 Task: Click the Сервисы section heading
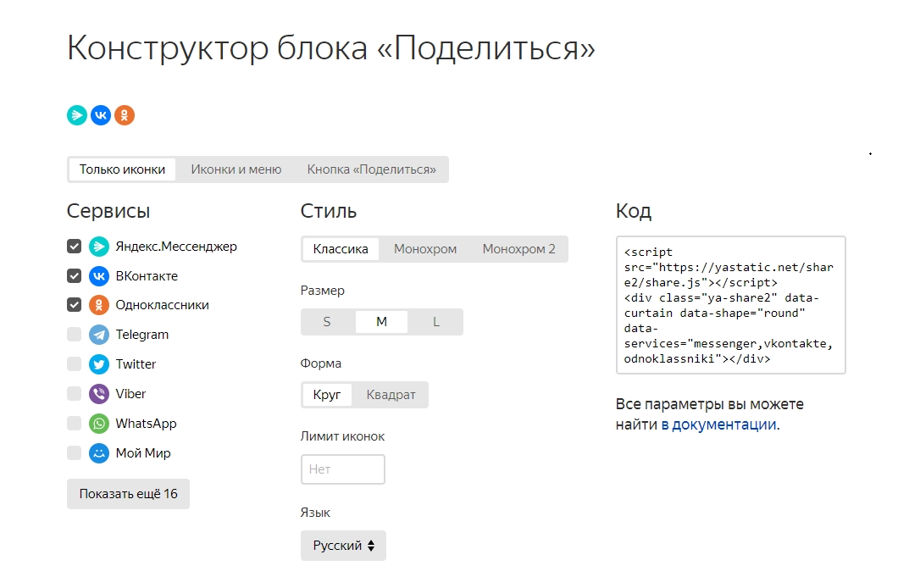click(108, 211)
